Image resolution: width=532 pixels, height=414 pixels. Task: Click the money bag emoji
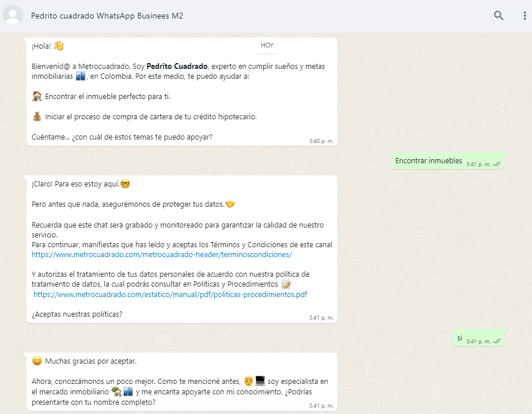37,116
